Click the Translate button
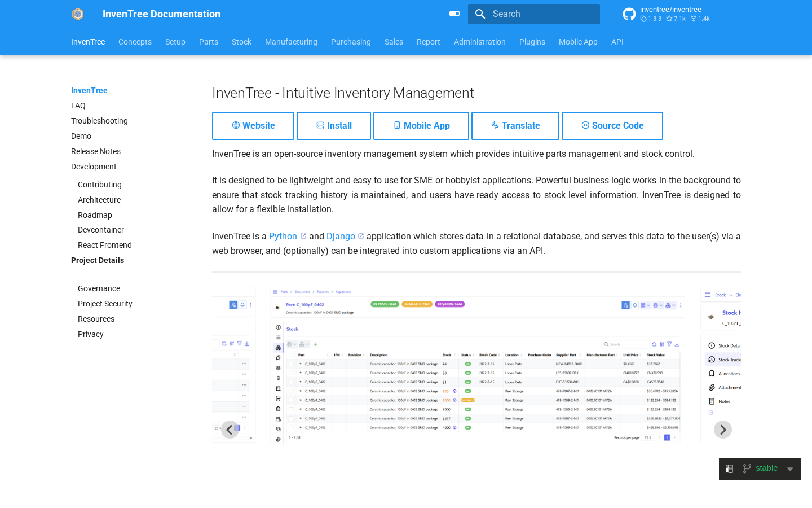Image resolution: width=812 pixels, height=508 pixels. point(515,126)
